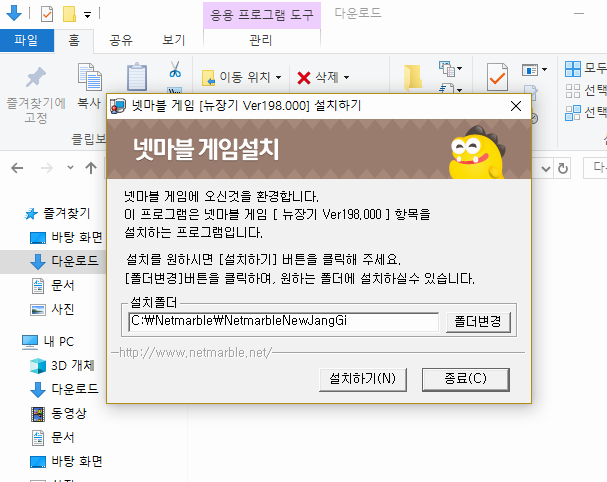607x482 pixels.
Task: Click the 복사 copy icon in ribbon
Action: pos(90,77)
